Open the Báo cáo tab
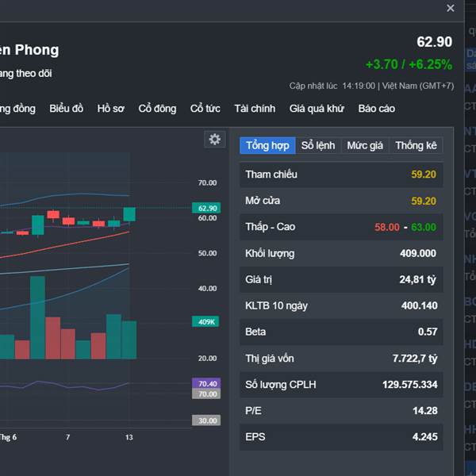The image size is (476, 476). point(376,109)
